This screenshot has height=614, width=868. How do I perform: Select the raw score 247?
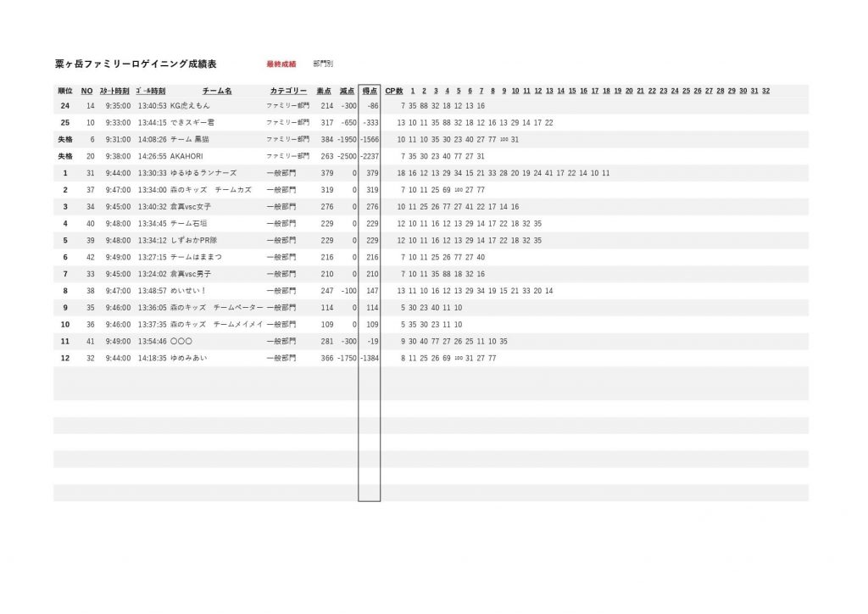tap(327, 291)
